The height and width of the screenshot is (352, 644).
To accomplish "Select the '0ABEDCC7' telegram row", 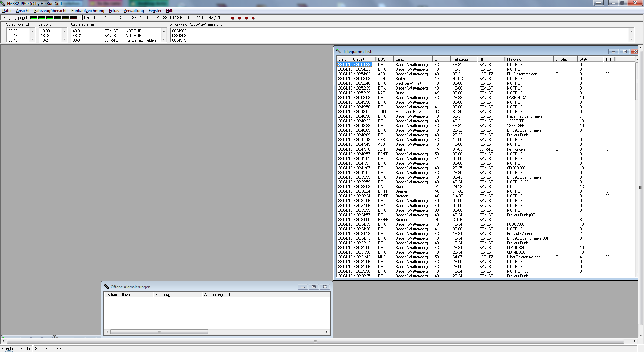I will point(486,98).
